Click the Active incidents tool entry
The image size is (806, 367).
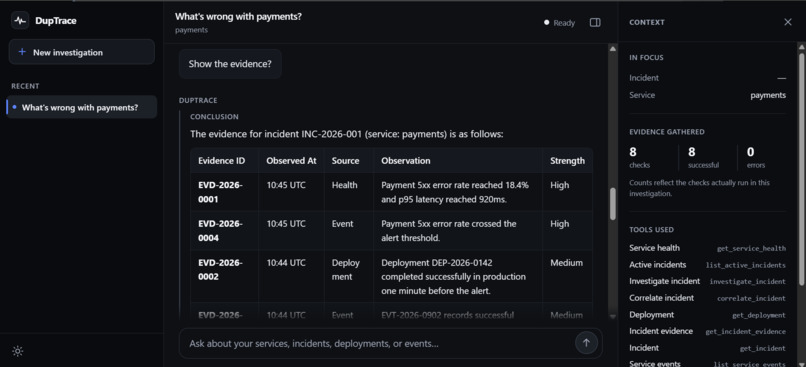[707, 265]
